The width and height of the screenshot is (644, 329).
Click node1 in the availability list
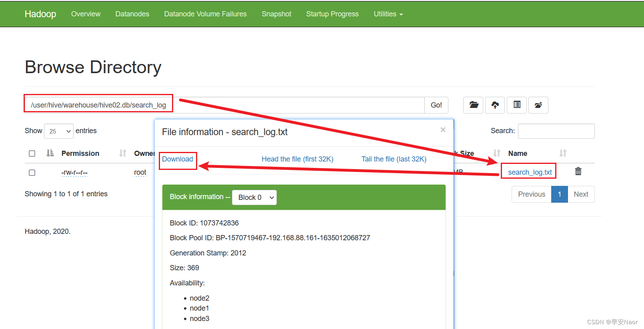[x=199, y=308]
